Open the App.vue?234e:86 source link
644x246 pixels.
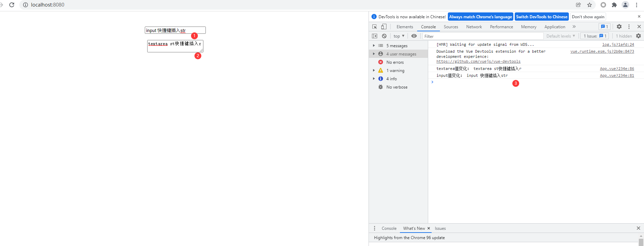point(617,69)
